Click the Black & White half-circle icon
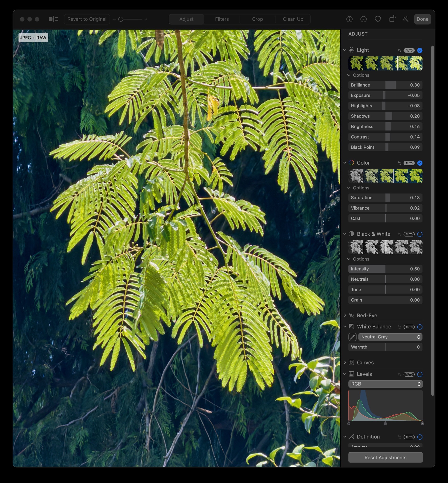 click(x=351, y=234)
